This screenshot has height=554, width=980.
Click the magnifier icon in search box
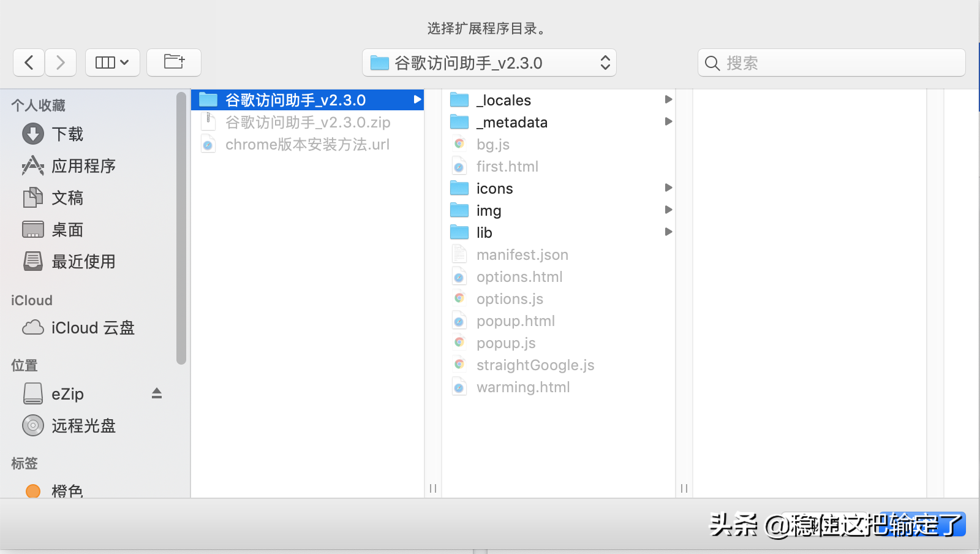pos(712,63)
